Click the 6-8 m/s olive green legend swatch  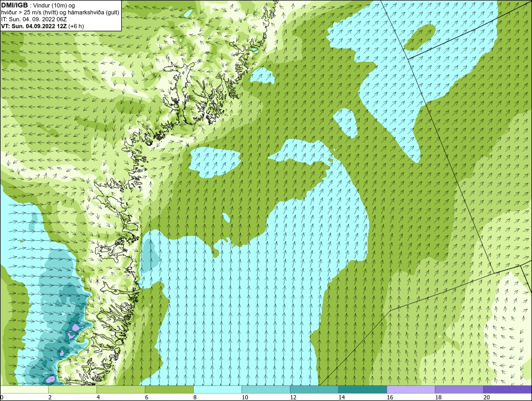169,389
